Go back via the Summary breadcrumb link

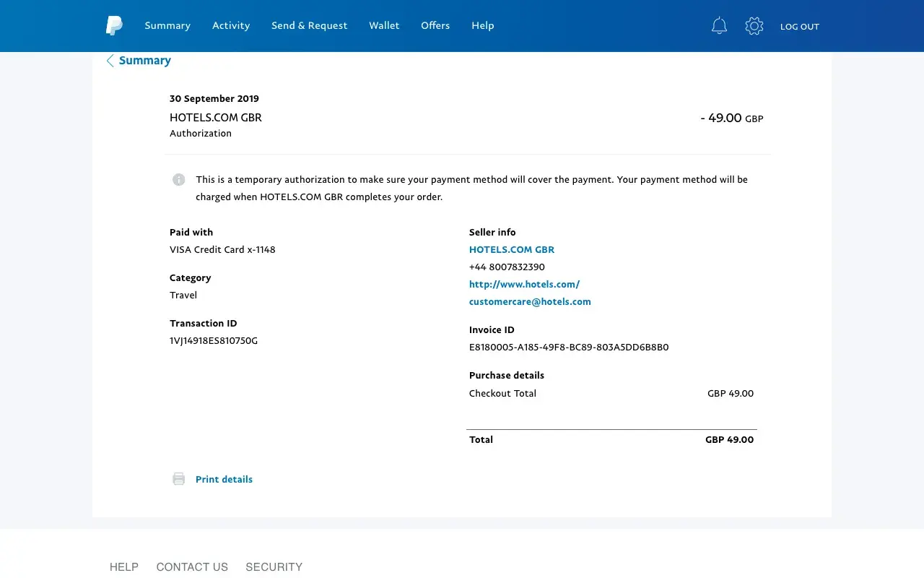144,61
